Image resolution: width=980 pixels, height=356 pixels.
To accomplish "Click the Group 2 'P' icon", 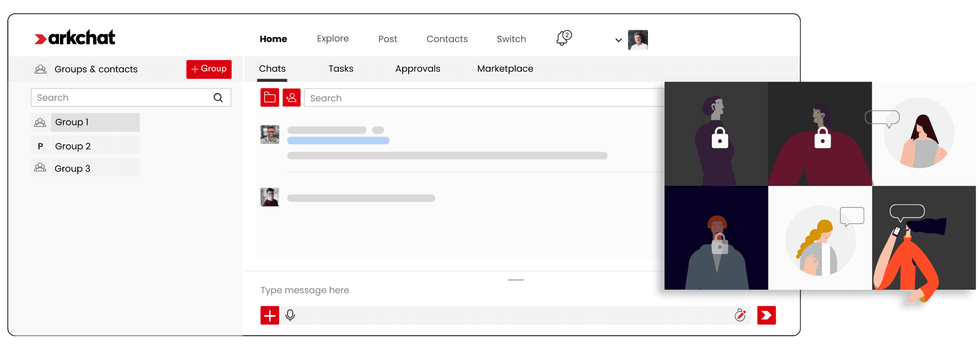I will 40,146.
